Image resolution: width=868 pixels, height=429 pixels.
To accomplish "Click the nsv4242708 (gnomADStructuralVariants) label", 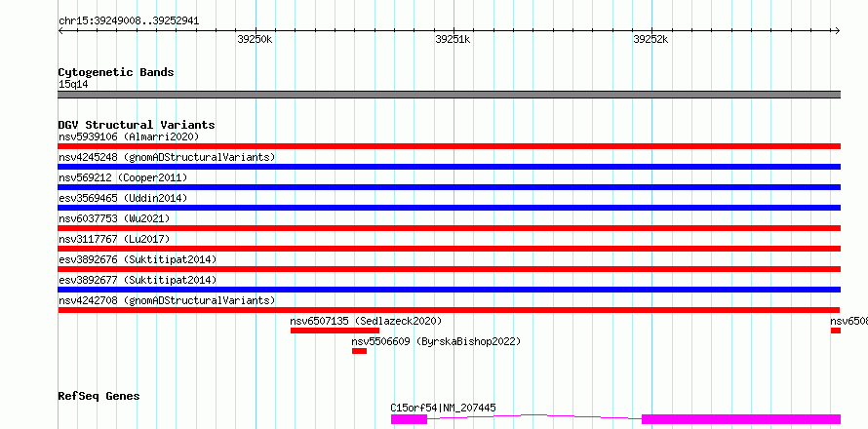I will [167, 300].
